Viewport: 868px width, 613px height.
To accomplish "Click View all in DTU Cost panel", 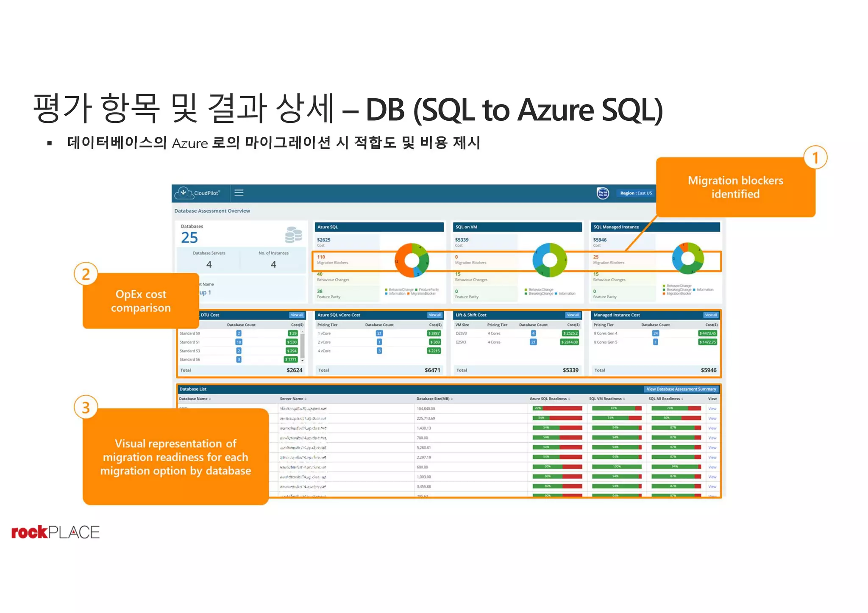I will [x=297, y=315].
